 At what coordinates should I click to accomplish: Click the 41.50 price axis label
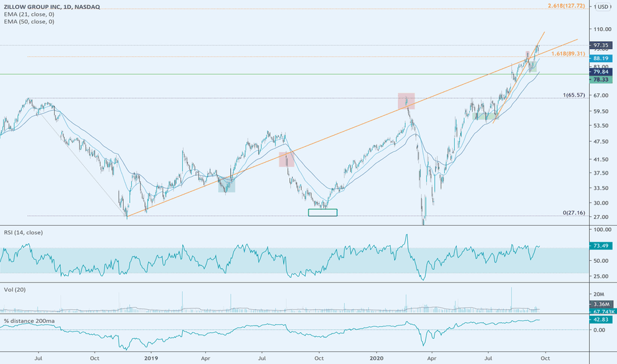(602, 159)
